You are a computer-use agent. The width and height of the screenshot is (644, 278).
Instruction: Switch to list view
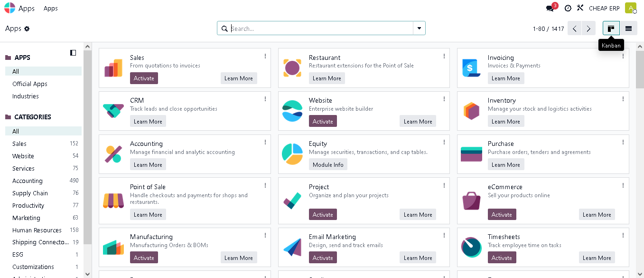[x=628, y=29]
